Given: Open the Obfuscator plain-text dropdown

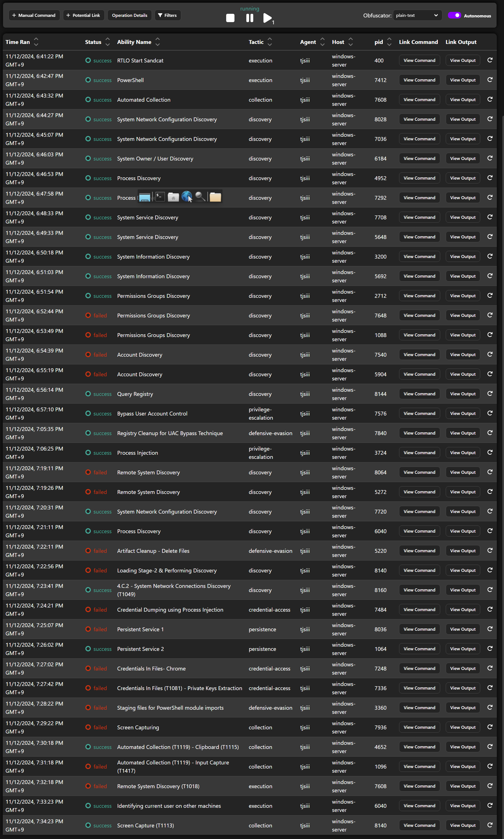Looking at the screenshot, I should point(417,16).
